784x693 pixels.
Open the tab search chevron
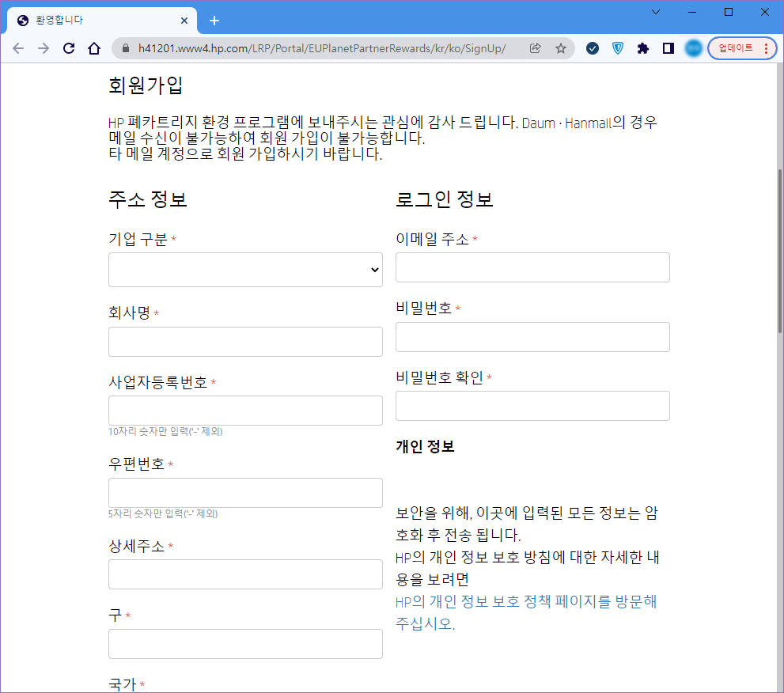coord(656,12)
